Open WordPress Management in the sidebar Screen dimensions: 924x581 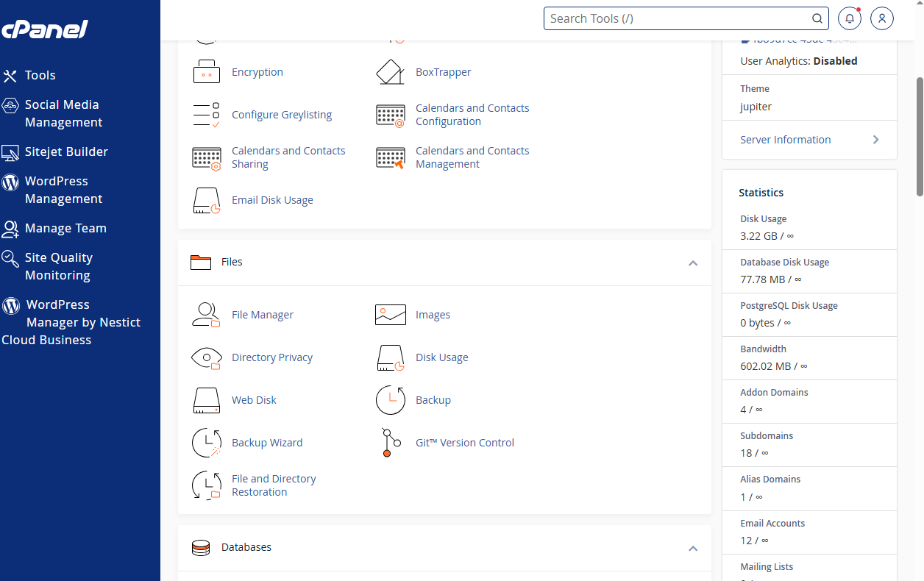(63, 190)
